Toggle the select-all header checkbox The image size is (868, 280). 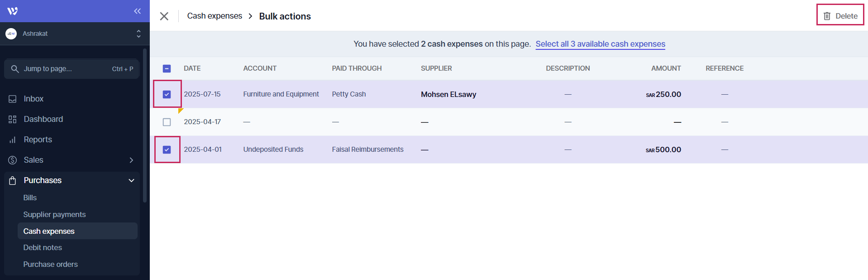pos(167,68)
